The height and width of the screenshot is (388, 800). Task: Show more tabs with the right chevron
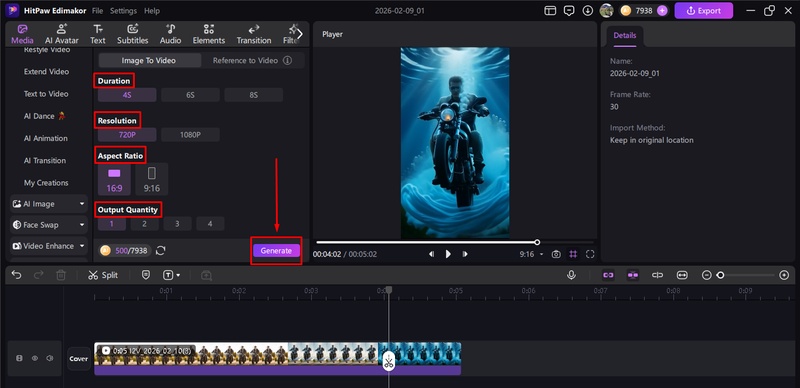click(299, 34)
